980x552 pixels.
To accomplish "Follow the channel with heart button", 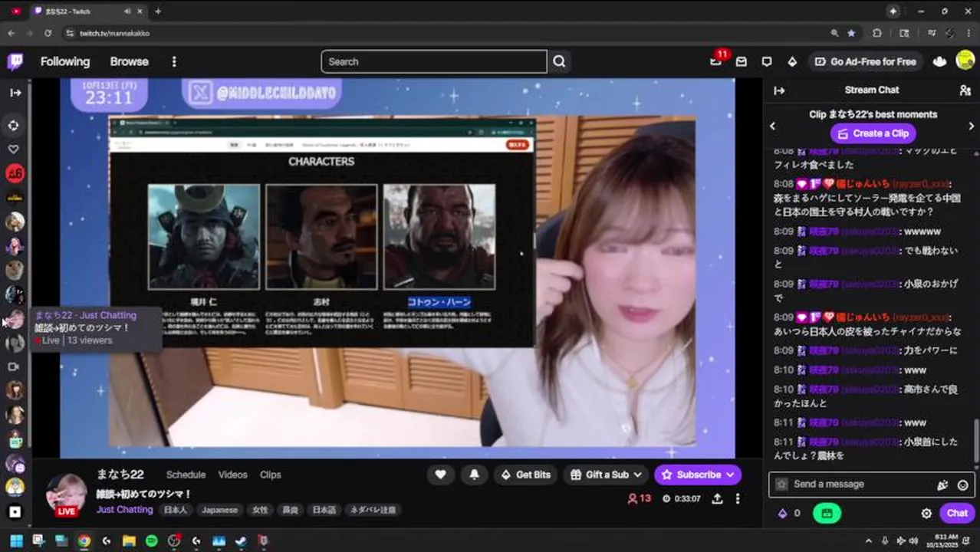I will pyautogui.click(x=440, y=475).
